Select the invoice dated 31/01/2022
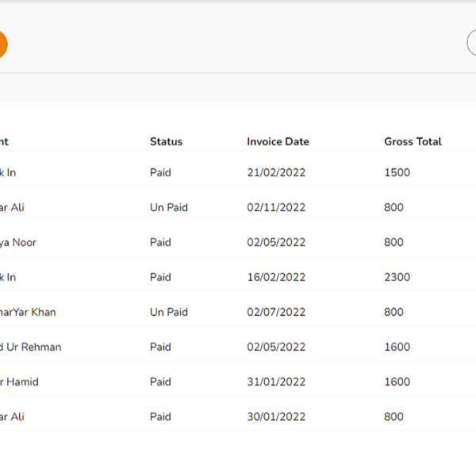The width and height of the screenshot is (476, 473). [275, 382]
